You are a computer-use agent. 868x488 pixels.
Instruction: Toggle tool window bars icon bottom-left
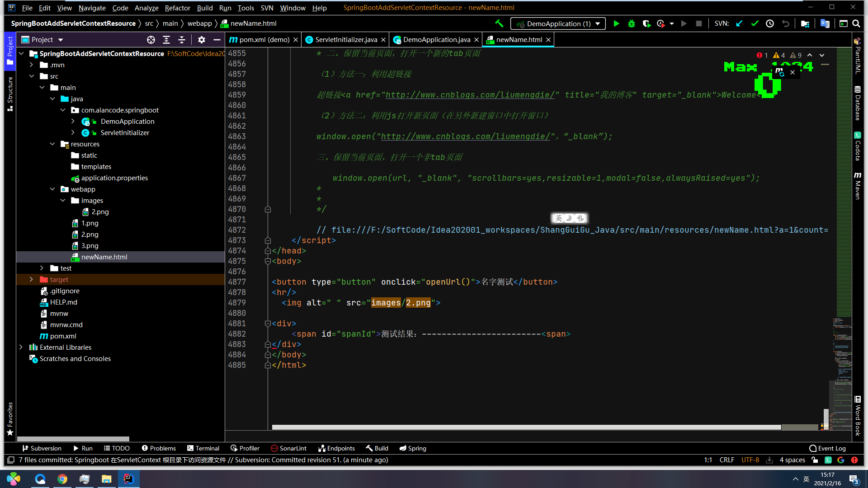coord(11,460)
